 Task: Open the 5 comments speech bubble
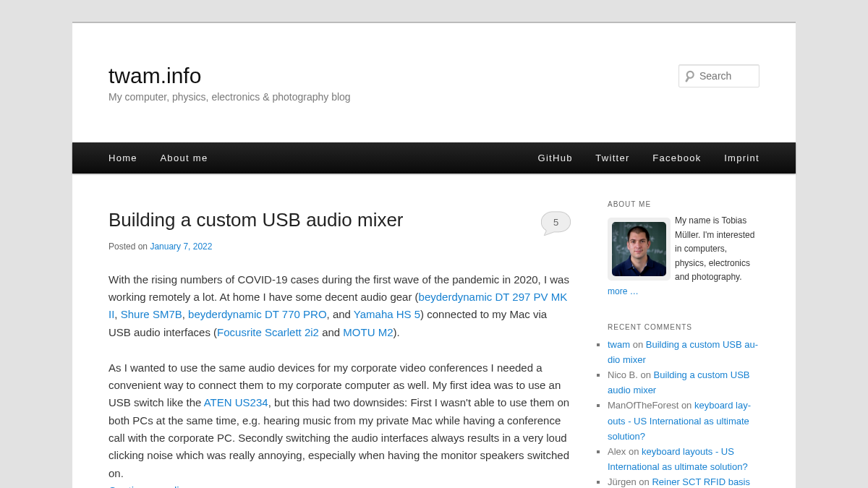pos(556,223)
